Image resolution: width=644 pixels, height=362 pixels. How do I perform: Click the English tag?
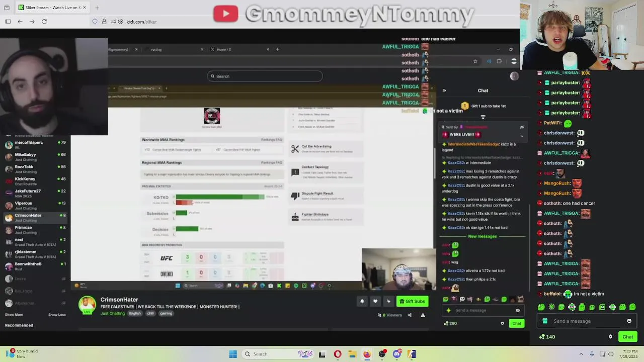tap(135, 313)
